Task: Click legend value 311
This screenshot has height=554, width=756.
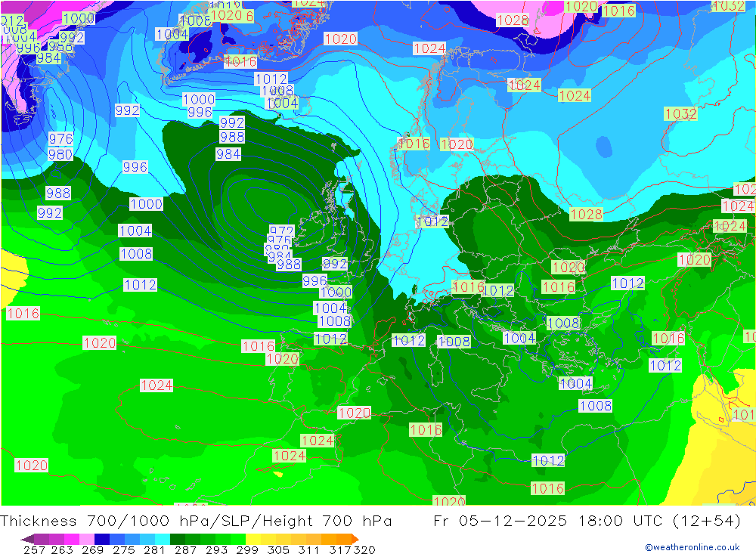Action: 308,549
